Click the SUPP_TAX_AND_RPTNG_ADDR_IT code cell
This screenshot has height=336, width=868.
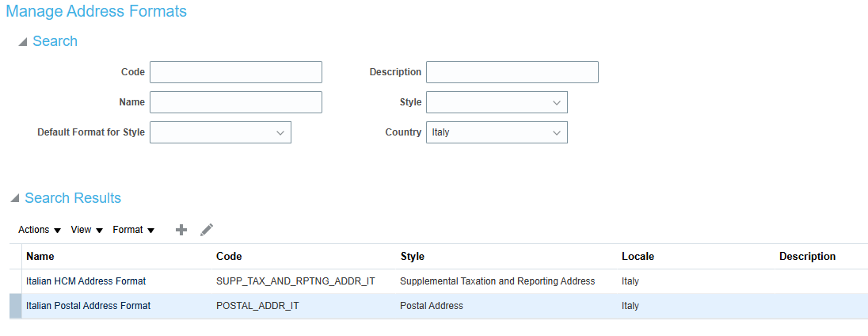295,281
